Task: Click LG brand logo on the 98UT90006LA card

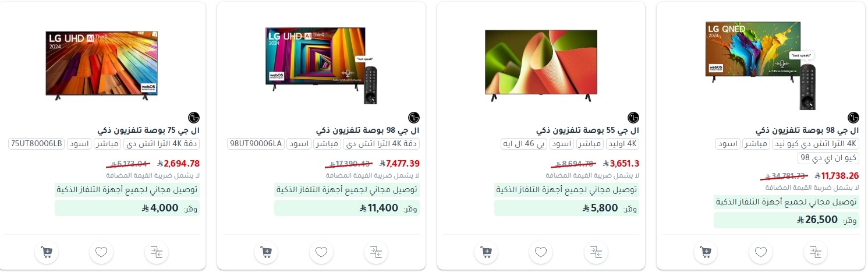Action: 414,117
